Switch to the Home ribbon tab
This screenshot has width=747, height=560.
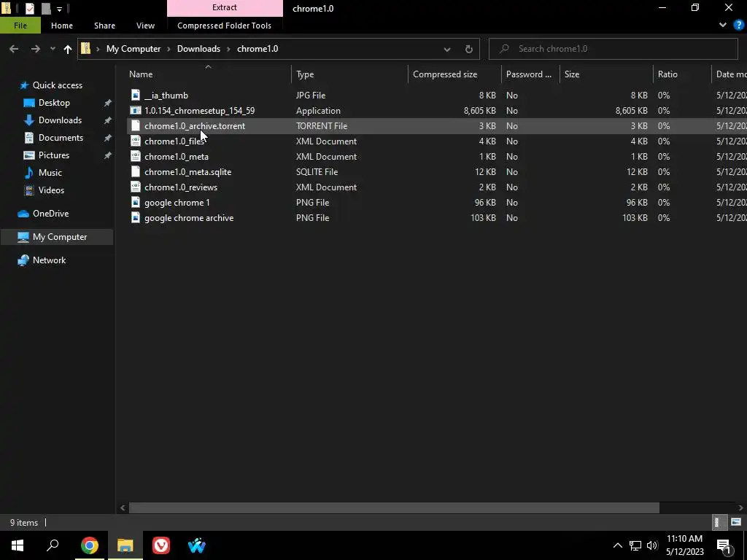(x=62, y=26)
